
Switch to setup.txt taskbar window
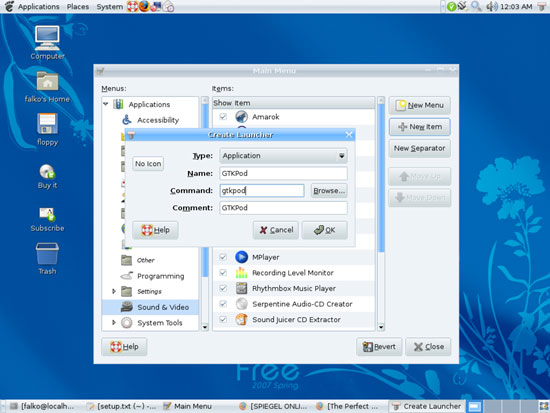coord(121,406)
